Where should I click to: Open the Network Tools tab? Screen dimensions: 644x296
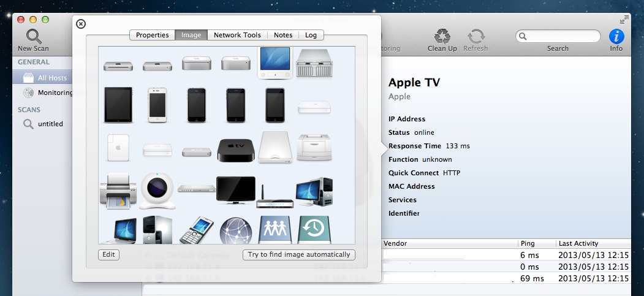click(x=237, y=35)
